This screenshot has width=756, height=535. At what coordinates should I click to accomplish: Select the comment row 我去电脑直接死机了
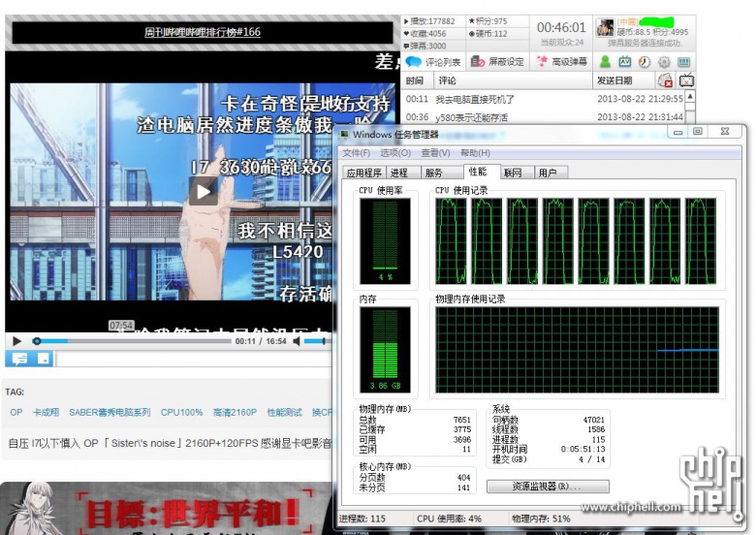pyautogui.click(x=544, y=99)
